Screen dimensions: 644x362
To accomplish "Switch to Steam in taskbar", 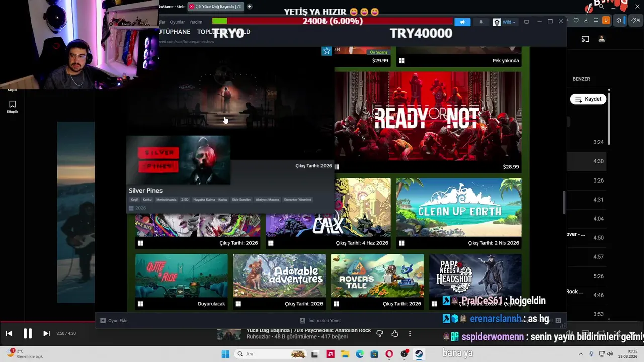I will [x=419, y=354].
